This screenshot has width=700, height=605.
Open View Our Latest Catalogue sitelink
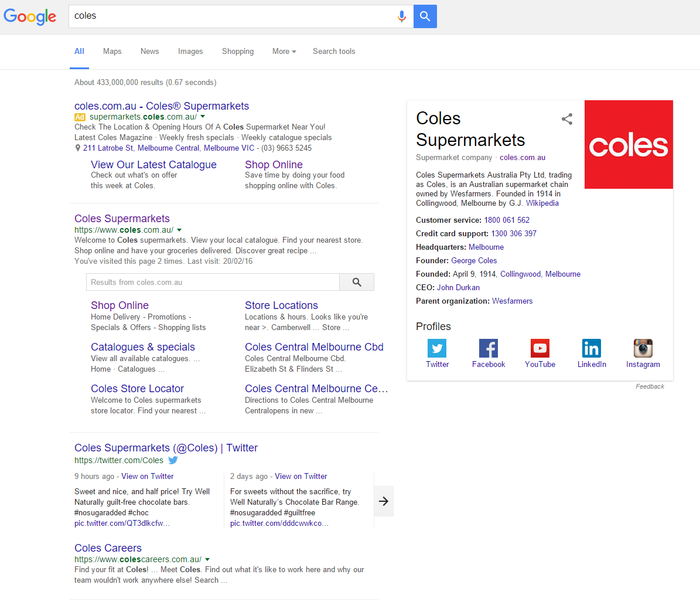click(153, 164)
